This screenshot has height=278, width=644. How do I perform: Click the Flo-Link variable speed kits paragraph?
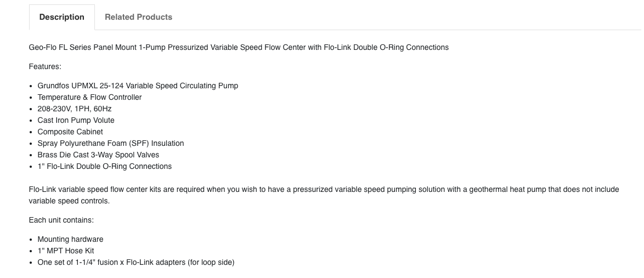(x=324, y=195)
